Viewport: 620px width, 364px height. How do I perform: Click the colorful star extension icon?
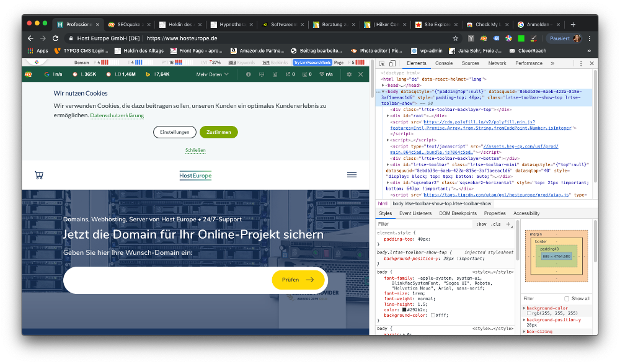[x=509, y=38]
